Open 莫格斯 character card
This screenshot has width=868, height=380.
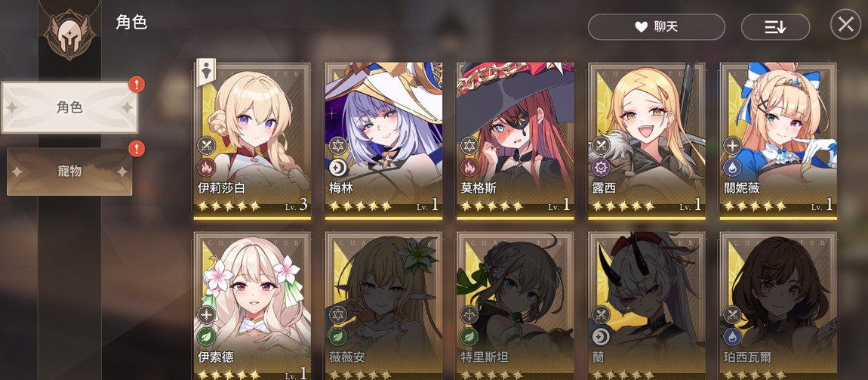click(x=515, y=141)
